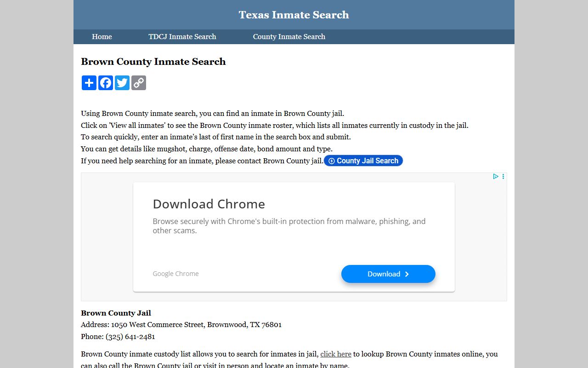Click the 1050 West Commerce Street address

[196, 325]
